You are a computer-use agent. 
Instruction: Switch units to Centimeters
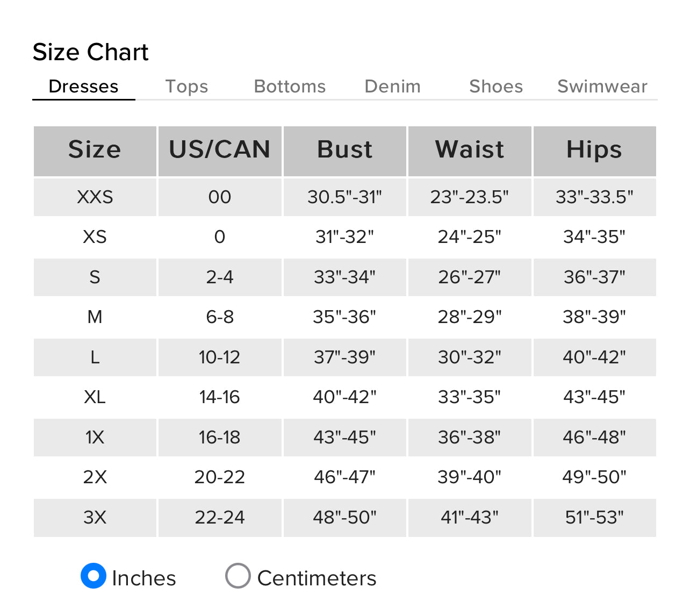238,576
